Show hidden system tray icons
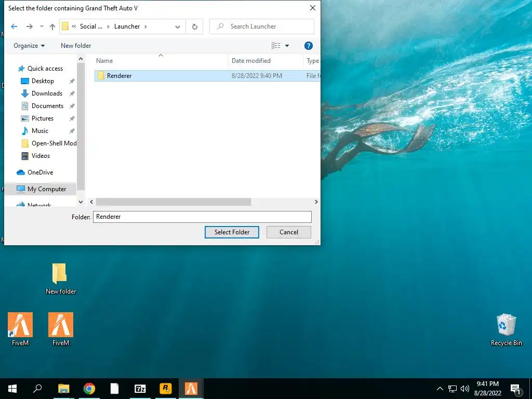532x399 pixels. (x=440, y=389)
